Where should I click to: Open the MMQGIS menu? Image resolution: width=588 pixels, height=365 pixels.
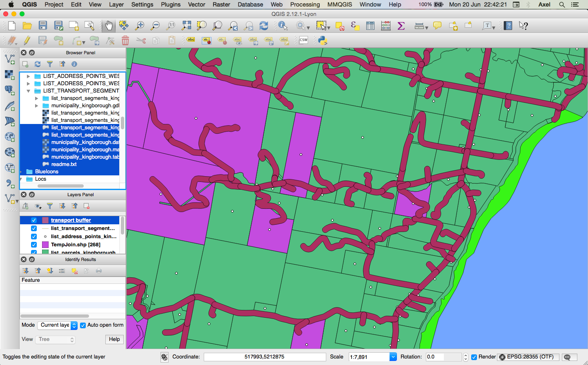coord(340,4)
